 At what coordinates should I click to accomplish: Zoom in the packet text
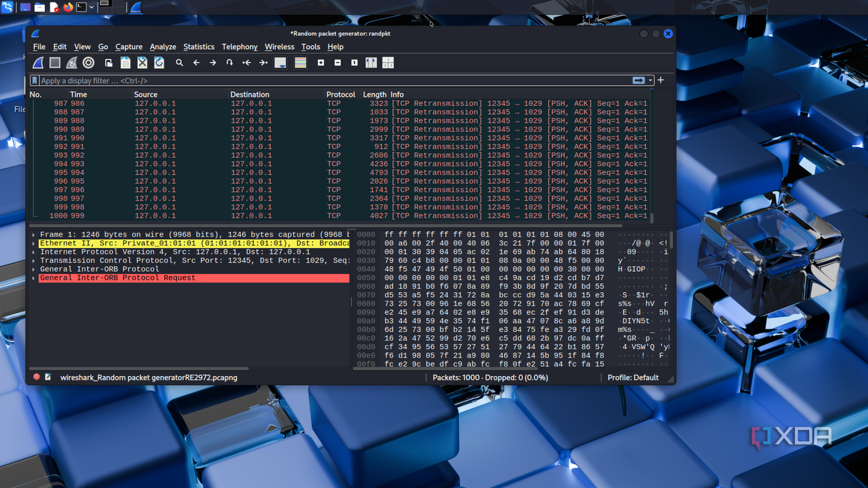(321, 62)
